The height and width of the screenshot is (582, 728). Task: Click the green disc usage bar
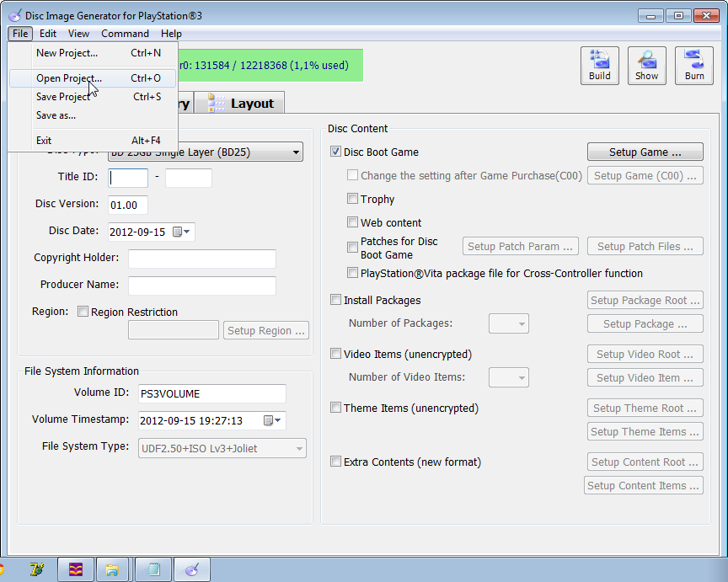pyautogui.click(x=270, y=65)
